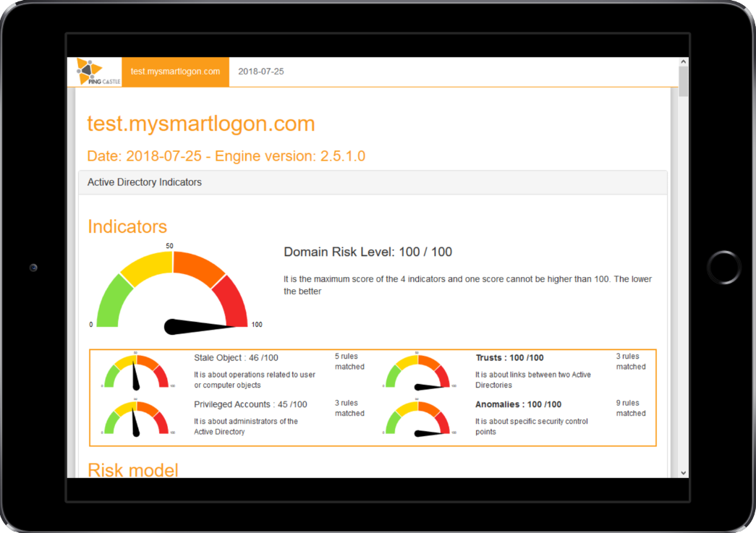Open the Trusts : 100 /100 link
Screen dimensions: 756x533
tap(509, 357)
